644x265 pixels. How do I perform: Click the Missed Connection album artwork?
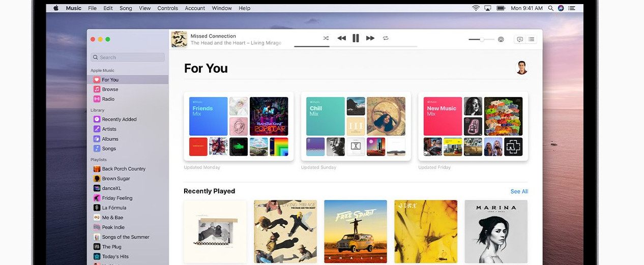coord(179,39)
